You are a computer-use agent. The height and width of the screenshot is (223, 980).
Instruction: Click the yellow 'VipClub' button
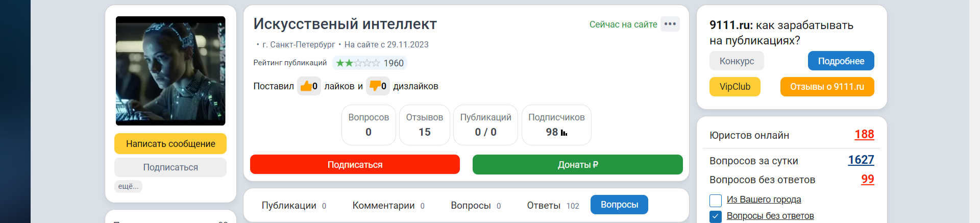734,87
